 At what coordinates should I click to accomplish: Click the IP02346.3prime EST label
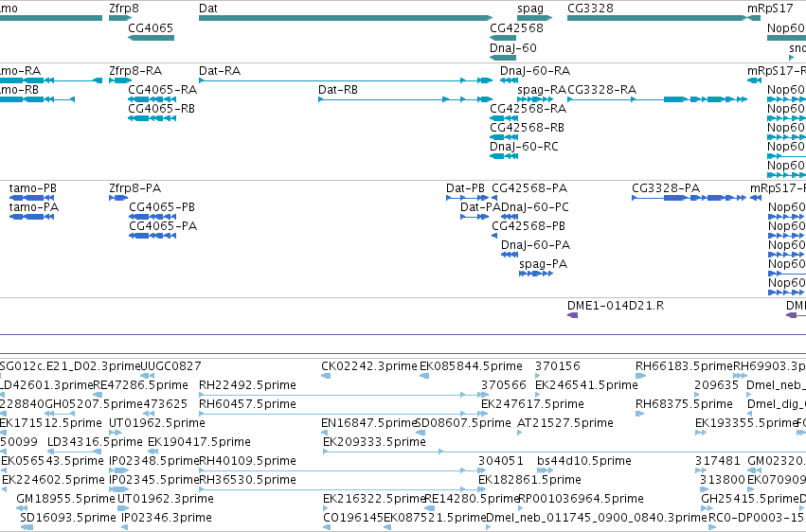click(167, 518)
